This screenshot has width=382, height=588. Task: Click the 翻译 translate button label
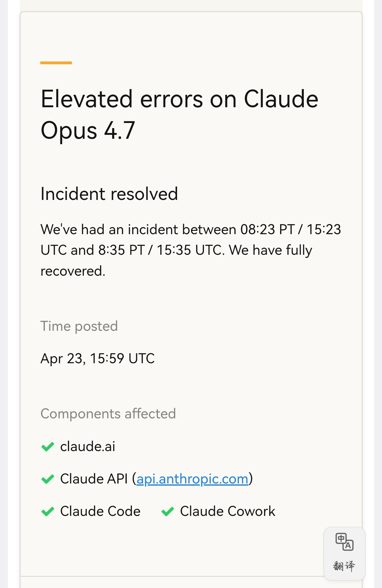tap(344, 566)
